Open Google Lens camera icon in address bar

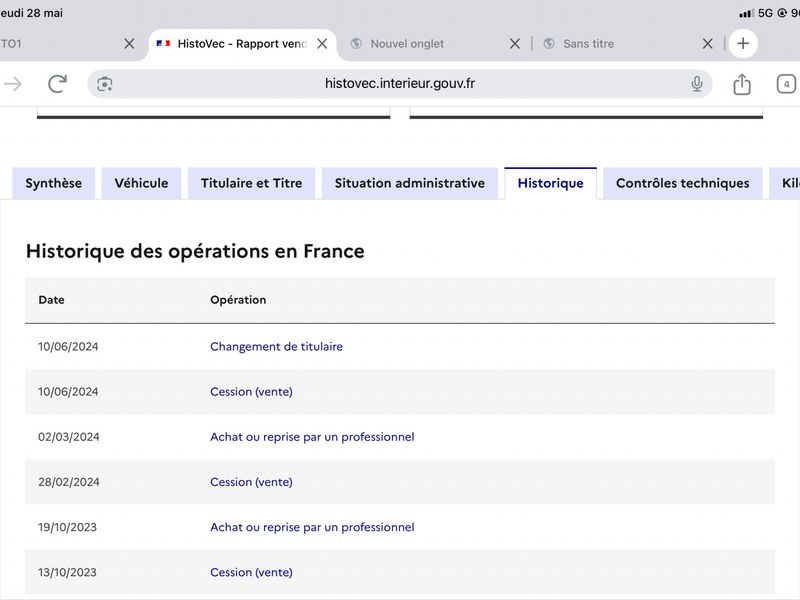click(105, 84)
